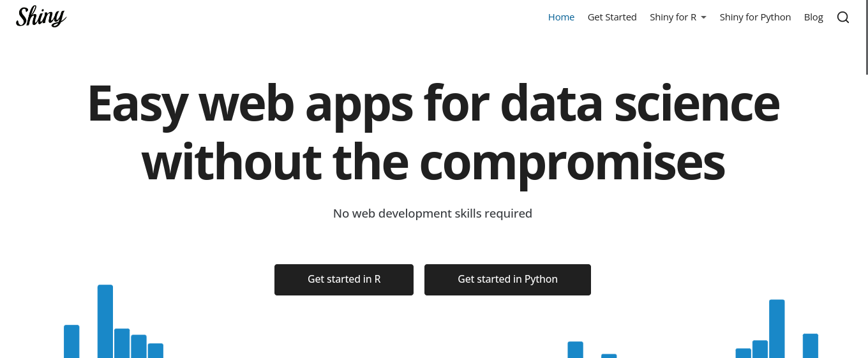Click the Get started in Python button
This screenshot has height=358, width=868.
[507, 280]
